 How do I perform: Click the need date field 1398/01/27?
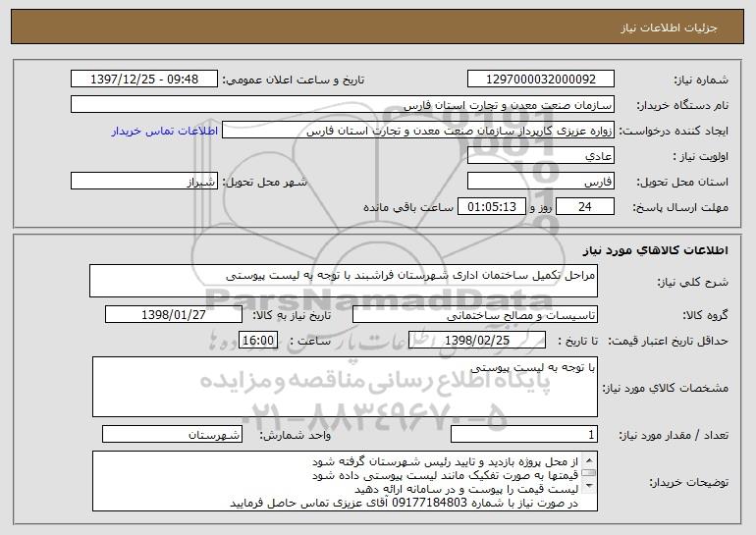point(174,315)
